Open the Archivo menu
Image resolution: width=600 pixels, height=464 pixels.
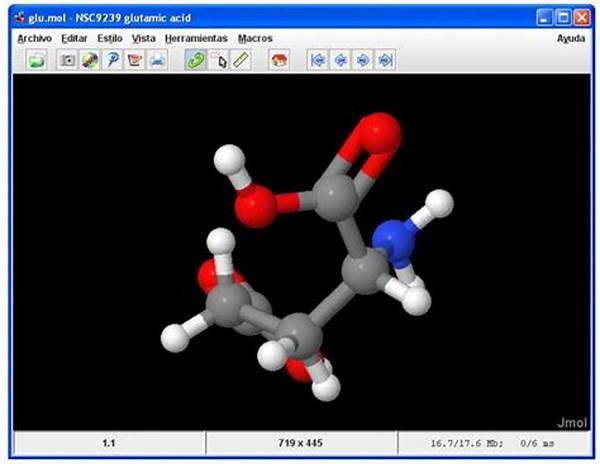34,38
